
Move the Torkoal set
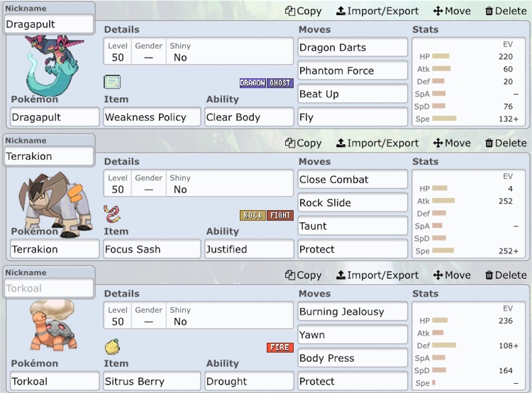[452, 275]
